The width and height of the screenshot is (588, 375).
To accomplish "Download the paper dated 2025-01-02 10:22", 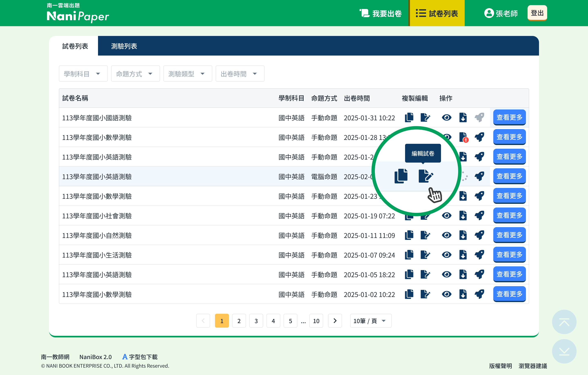I will pos(463,294).
